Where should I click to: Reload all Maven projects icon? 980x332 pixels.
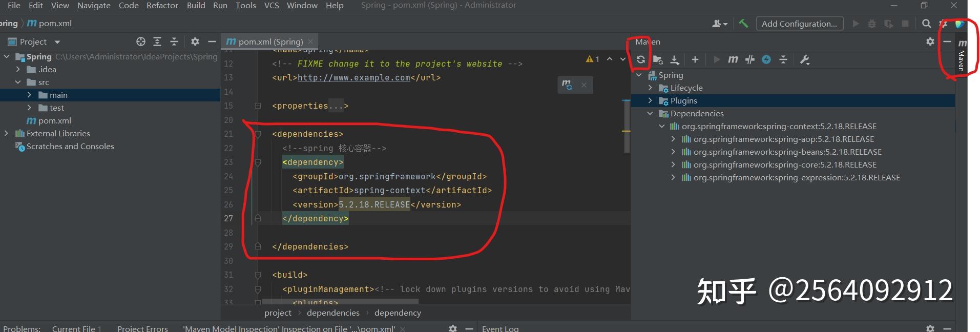[640, 59]
